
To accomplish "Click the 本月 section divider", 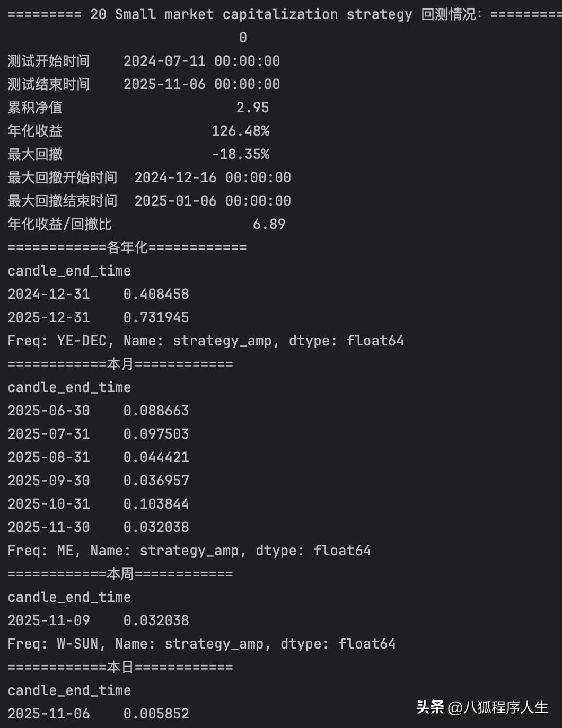I will pyautogui.click(x=120, y=364).
